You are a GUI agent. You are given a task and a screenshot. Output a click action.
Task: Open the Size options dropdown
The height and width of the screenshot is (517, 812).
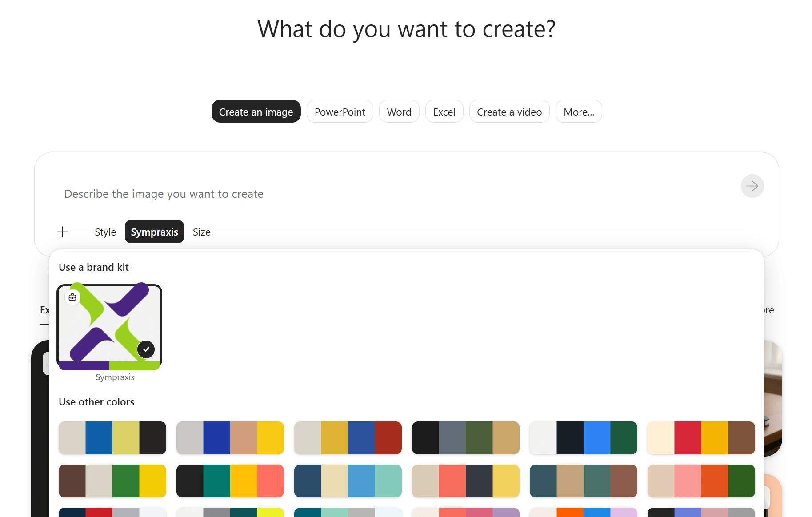pos(202,232)
